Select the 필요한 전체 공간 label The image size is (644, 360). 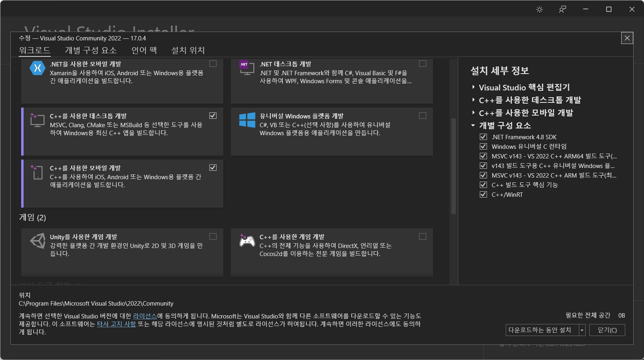coord(588,315)
